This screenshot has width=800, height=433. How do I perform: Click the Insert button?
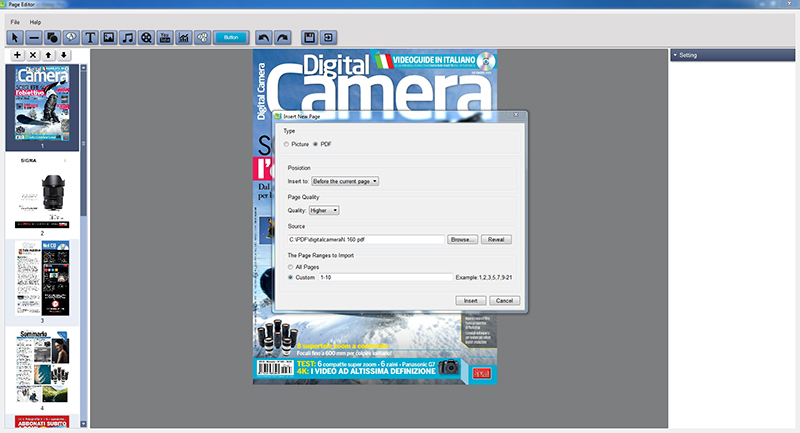[x=470, y=300]
